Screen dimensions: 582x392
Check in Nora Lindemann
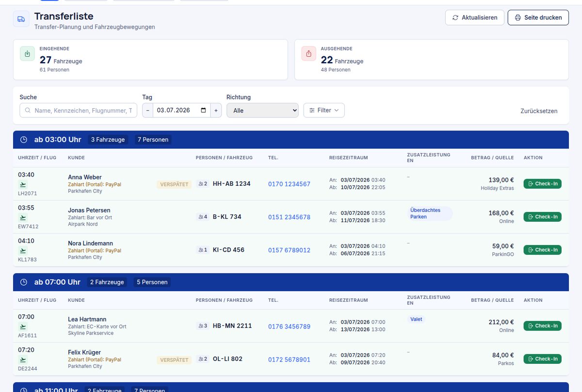click(542, 250)
